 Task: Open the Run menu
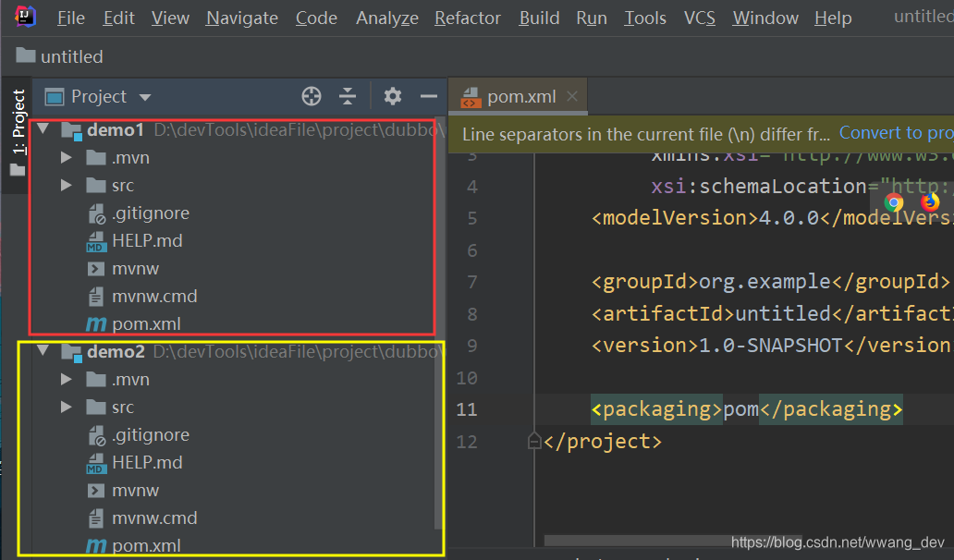(x=592, y=18)
